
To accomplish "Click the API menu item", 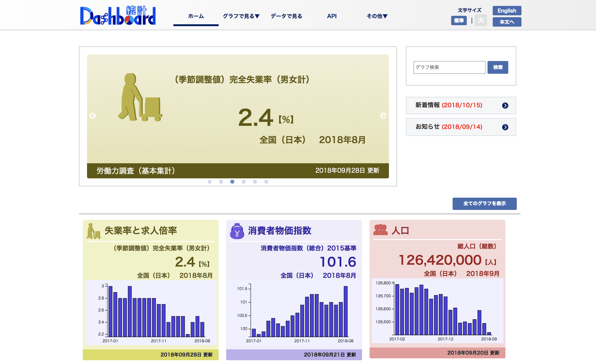I will pyautogui.click(x=332, y=16).
